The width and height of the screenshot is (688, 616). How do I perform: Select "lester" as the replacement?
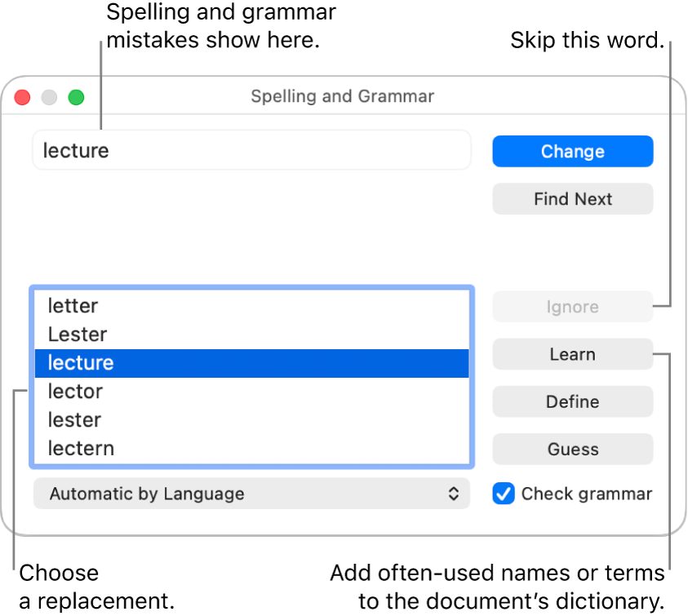coord(73,419)
